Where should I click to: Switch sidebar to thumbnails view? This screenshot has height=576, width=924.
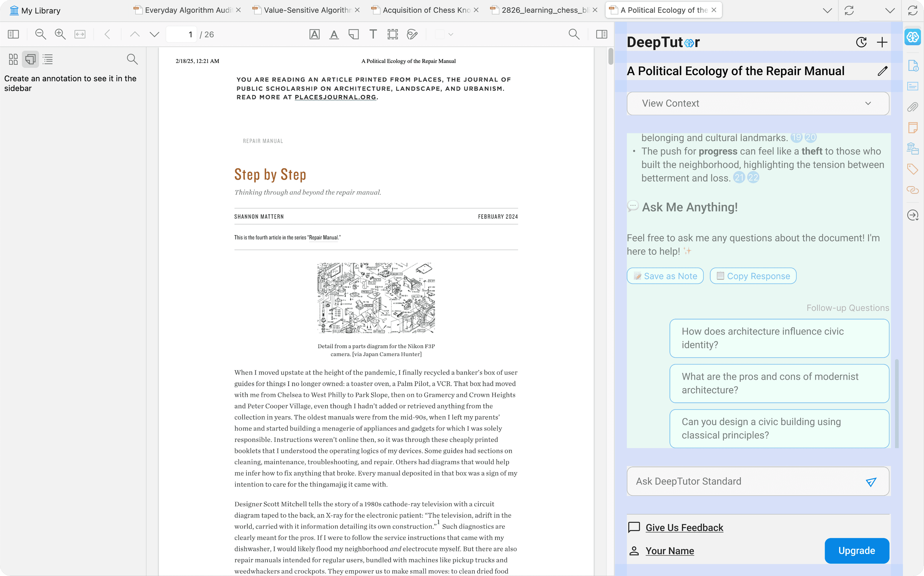13,59
